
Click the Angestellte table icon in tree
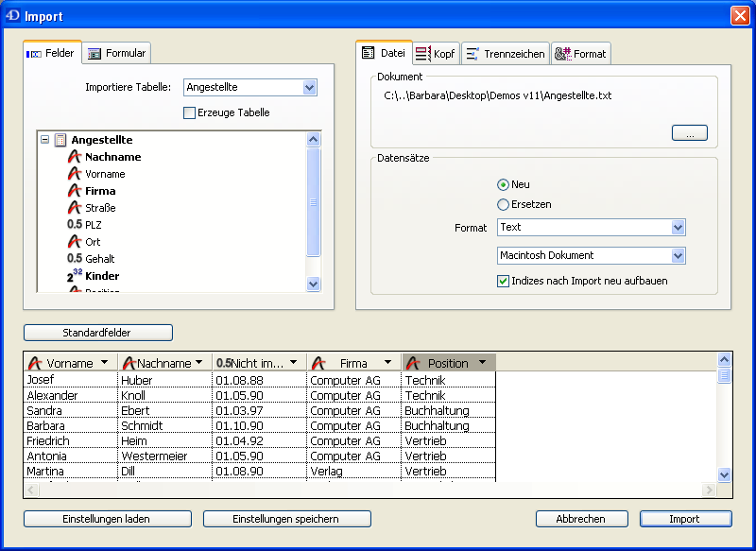[60, 140]
